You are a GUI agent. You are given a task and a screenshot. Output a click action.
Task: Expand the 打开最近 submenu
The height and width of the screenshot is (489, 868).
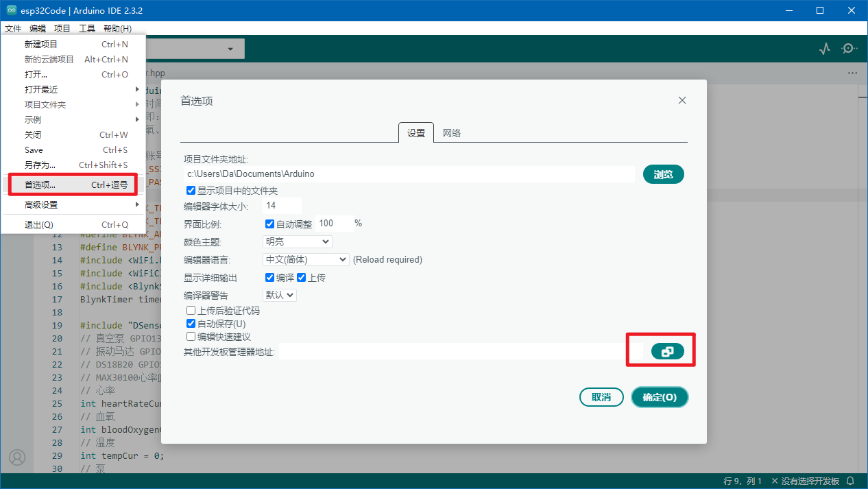tap(73, 89)
